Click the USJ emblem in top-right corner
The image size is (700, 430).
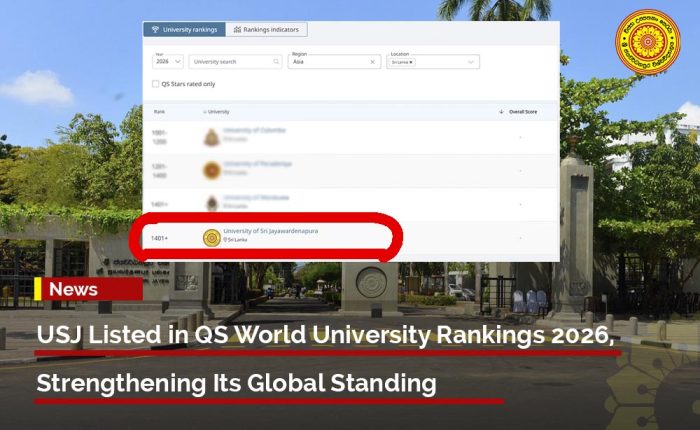[x=647, y=41]
